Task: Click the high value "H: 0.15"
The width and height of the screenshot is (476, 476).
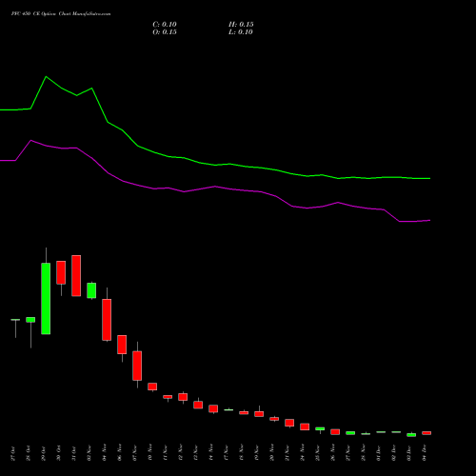Action: (x=241, y=25)
